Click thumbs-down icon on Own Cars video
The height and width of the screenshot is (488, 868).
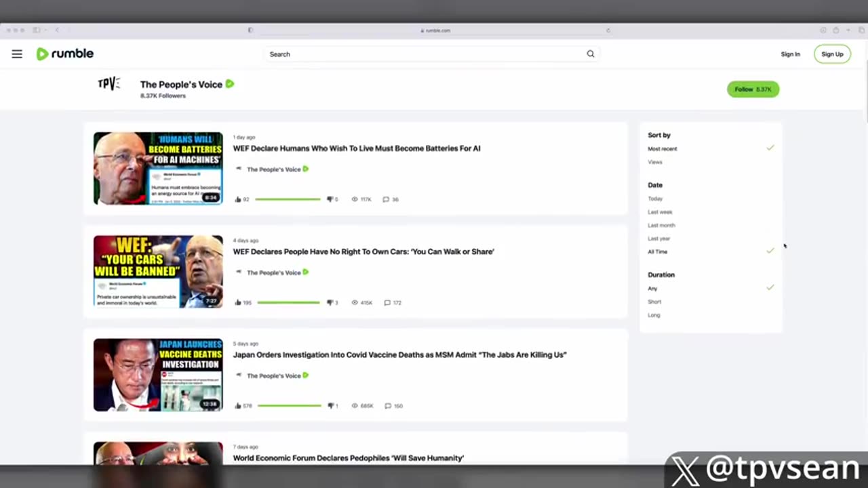[330, 302]
